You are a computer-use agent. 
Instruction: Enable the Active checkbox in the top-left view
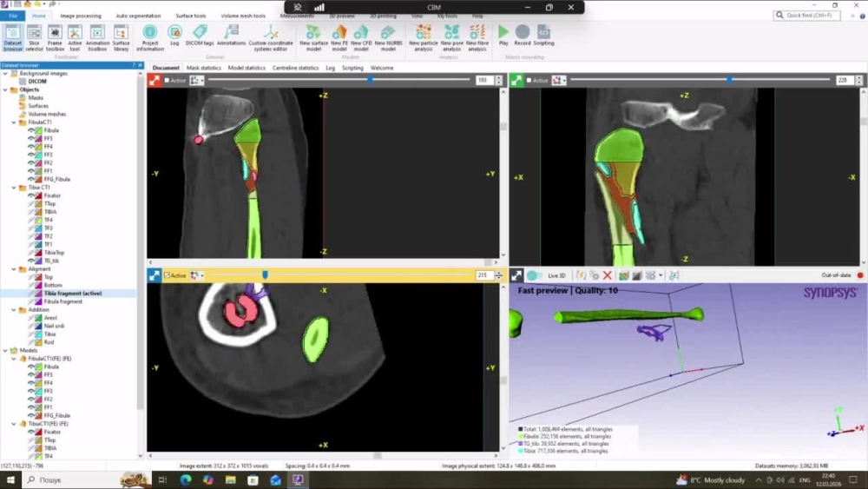pyautogui.click(x=168, y=80)
